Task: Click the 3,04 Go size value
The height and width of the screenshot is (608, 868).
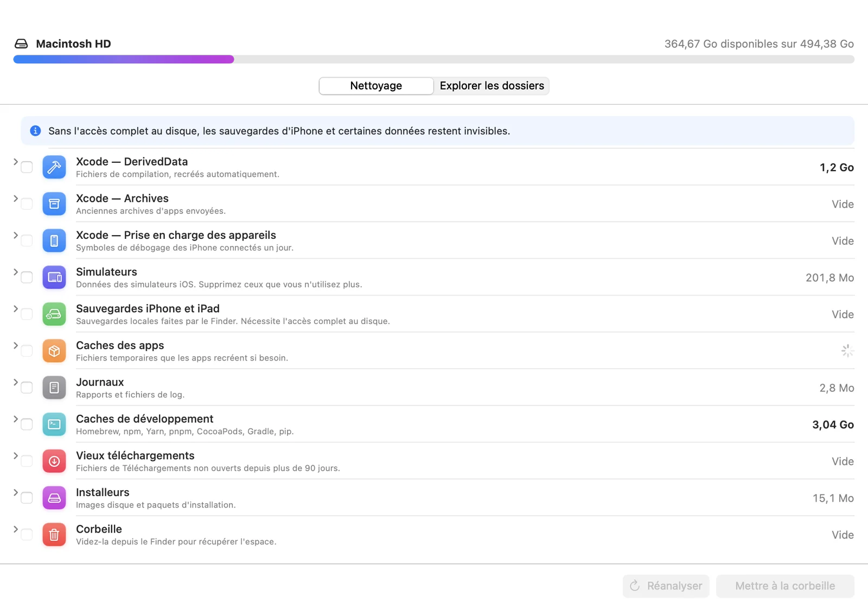Action: [x=833, y=425]
